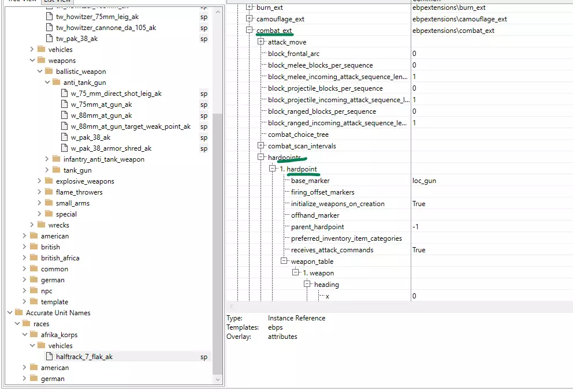Click the npc folder icon
573x392 pixels.
coord(34,290)
